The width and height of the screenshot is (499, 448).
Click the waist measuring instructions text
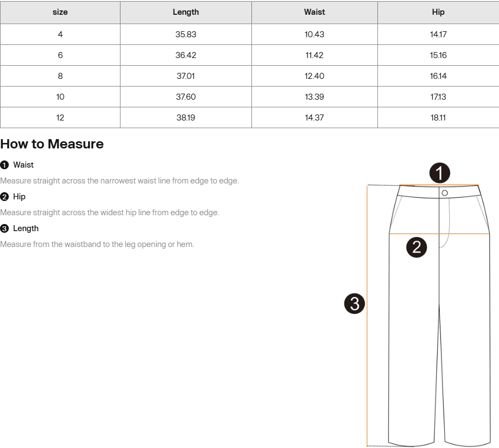pos(119,181)
